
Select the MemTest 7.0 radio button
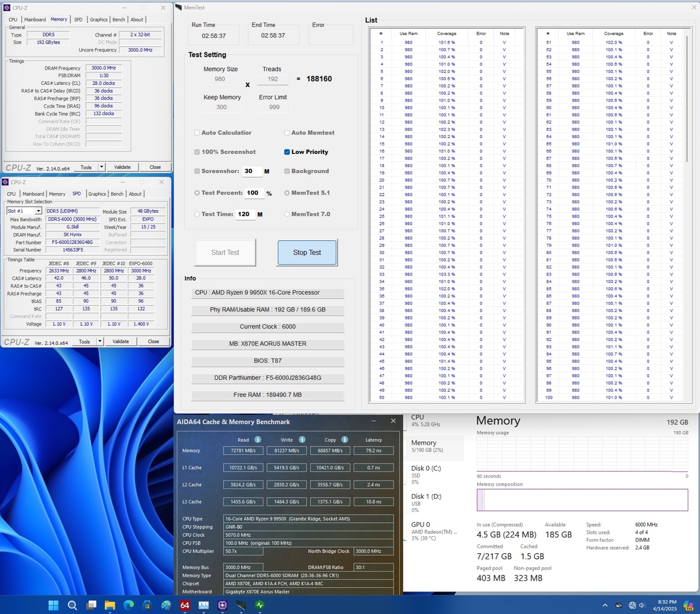(x=287, y=214)
